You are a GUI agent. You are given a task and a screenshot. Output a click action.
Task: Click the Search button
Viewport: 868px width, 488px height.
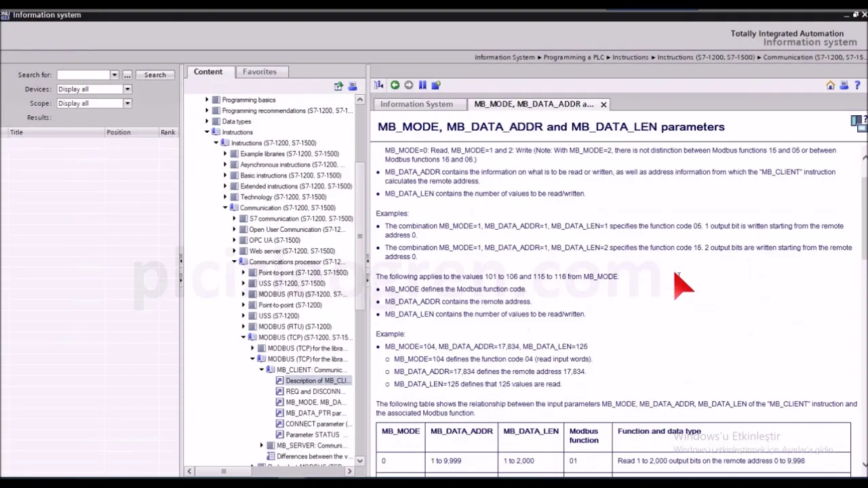pyautogui.click(x=155, y=75)
